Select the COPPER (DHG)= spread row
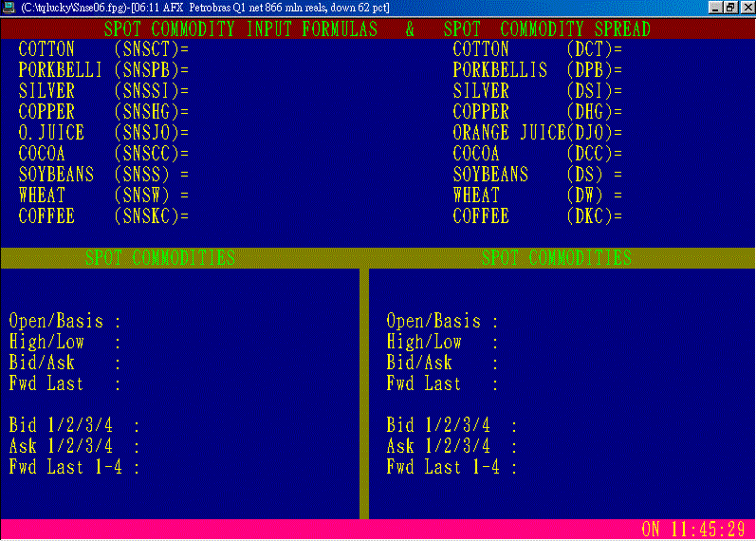This screenshot has width=756, height=541. point(538,111)
